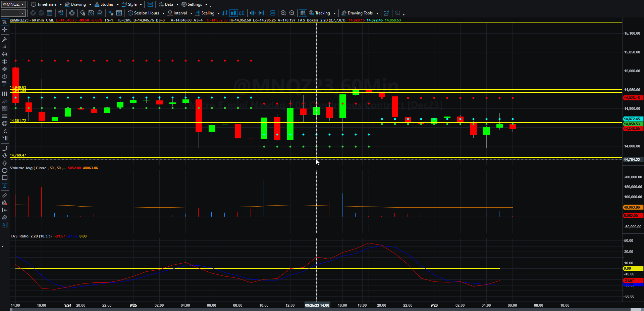Toggle the grid display button
Image resolution: width=644 pixels, height=311 pixels.
(x=303, y=13)
